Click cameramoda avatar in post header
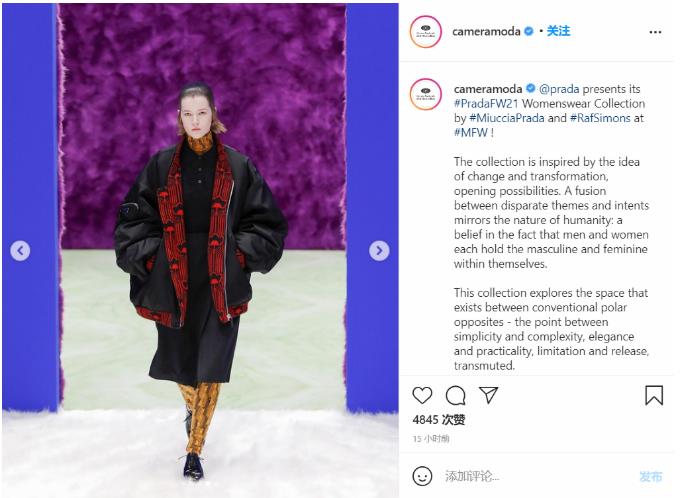Screen dimensions: 680x498 pos(425,32)
